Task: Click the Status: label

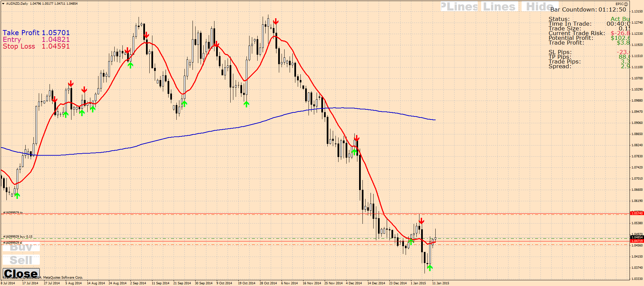Action: [559, 19]
